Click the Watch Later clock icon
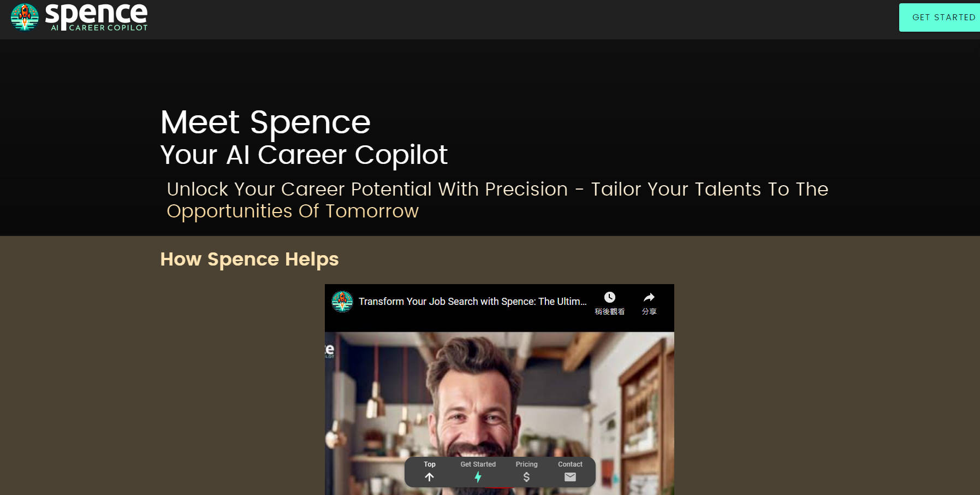 609,298
